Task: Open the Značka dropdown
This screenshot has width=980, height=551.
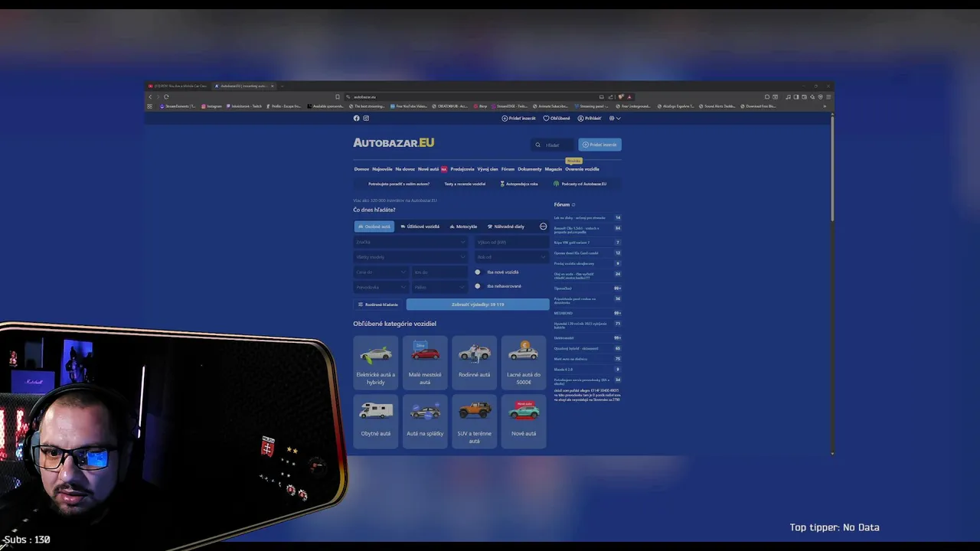Action: point(410,242)
